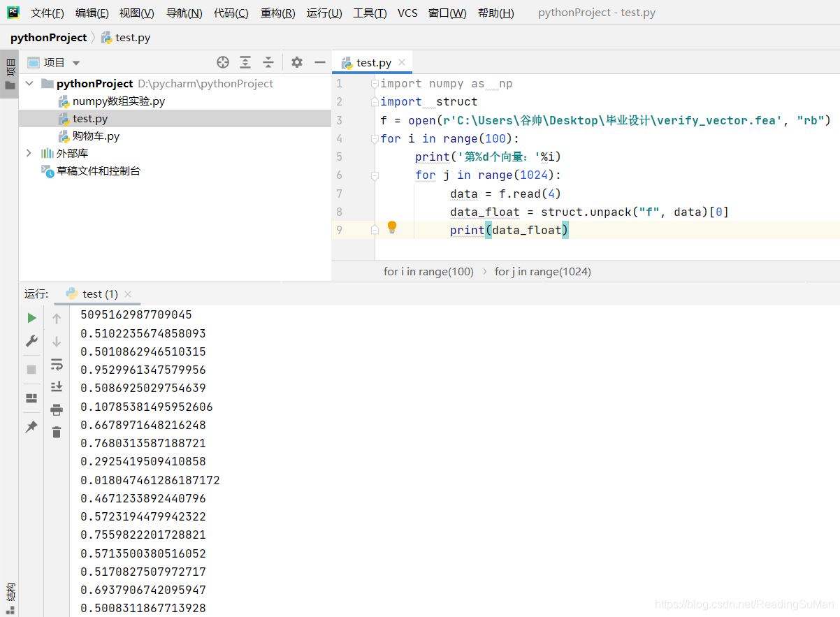Screen dimensions: 840x617
Task: Open the 文件(F) menu
Action: 47,13
